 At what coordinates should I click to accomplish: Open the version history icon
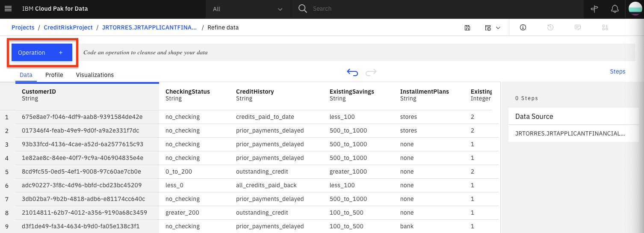click(550, 27)
